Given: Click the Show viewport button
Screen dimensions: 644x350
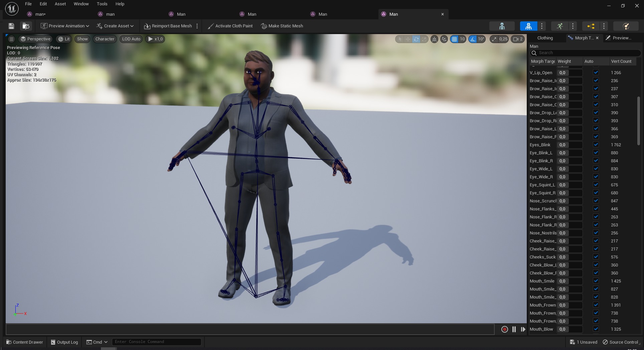Looking at the screenshot, I should click(x=82, y=39).
